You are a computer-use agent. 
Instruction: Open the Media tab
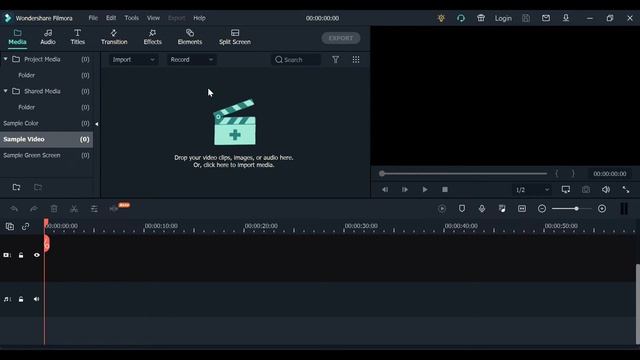coord(17,37)
